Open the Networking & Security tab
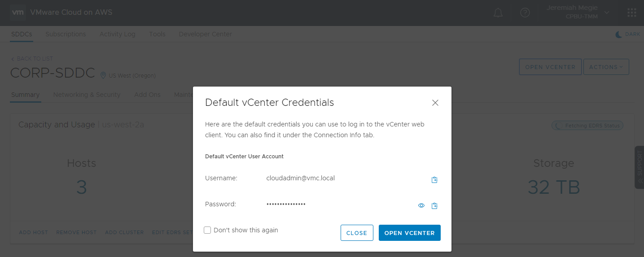Image resolution: width=644 pixels, height=257 pixels. pos(87,95)
